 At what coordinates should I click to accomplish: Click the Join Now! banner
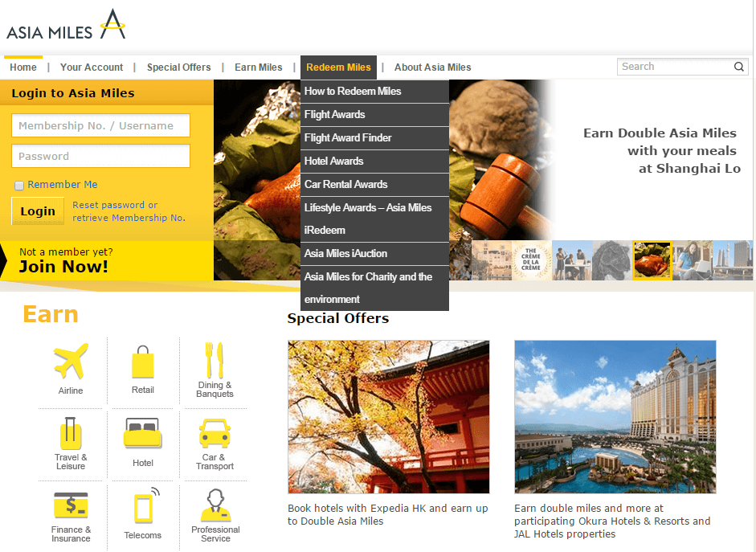(x=107, y=260)
